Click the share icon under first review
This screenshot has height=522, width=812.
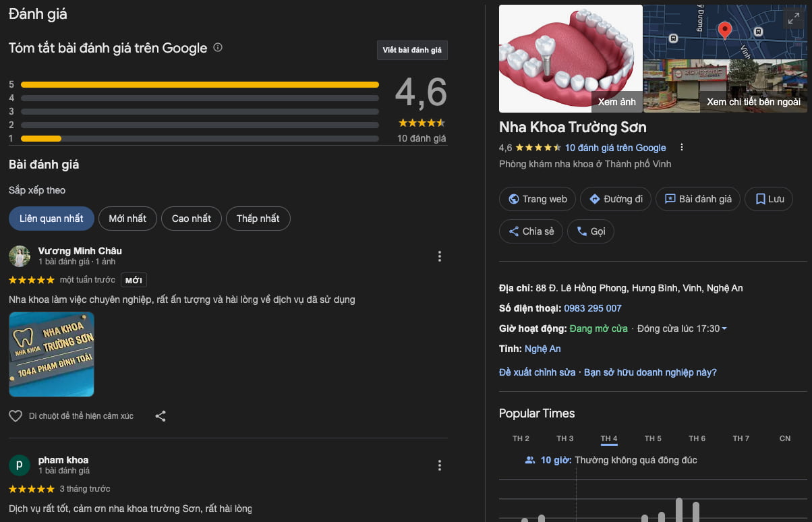pos(161,416)
